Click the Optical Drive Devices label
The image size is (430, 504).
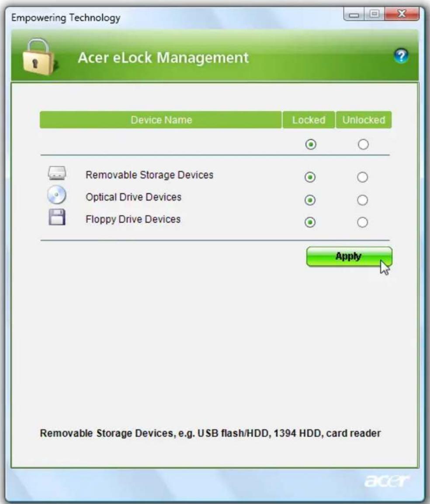click(x=133, y=197)
